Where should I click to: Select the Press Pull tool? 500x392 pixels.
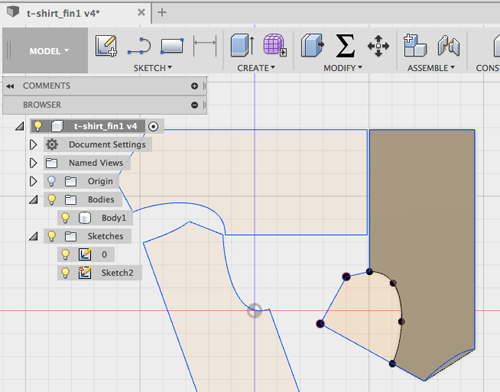click(x=312, y=45)
